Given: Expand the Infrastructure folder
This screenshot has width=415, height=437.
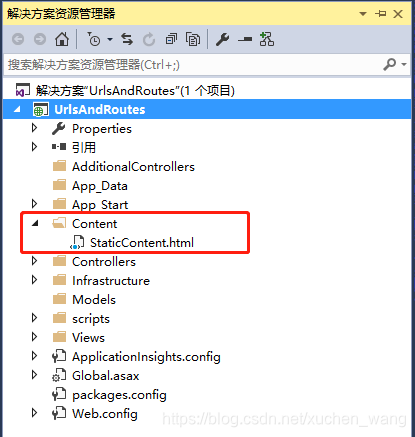Looking at the screenshot, I should [x=34, y=280].
